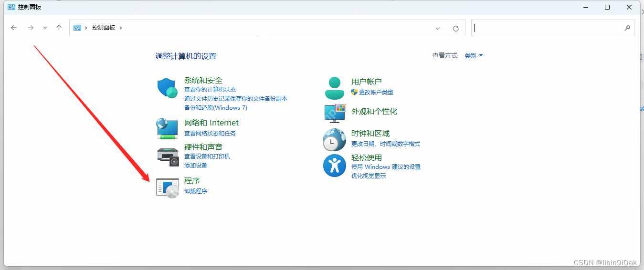
Task: Click the Back navigation arrow
Action: (x=14, y=28)
